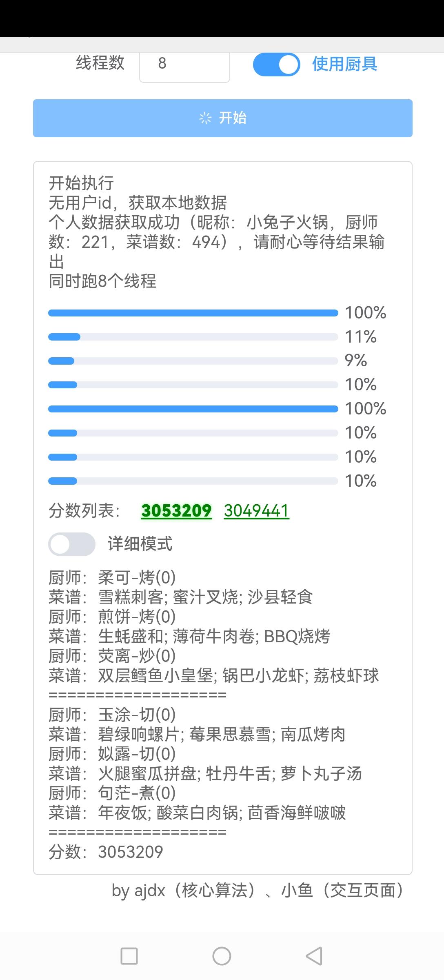This screenshot has height=980, width=444.
Task: Click the 分数列表 label
Action: click(x=84, y=510)
